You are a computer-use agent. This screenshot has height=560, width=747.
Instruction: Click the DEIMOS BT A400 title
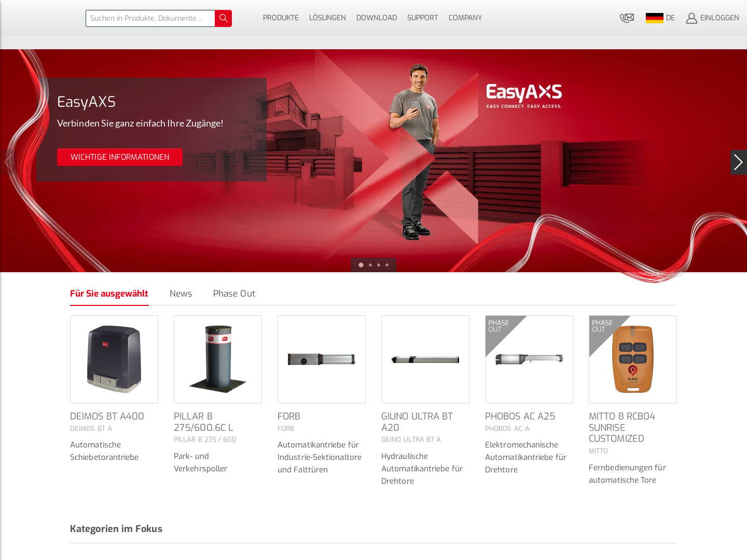[x=107, y=416]
